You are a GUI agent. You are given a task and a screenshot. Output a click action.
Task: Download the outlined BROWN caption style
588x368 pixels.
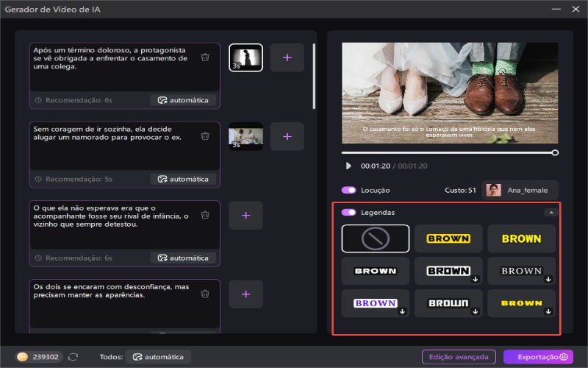475,279
